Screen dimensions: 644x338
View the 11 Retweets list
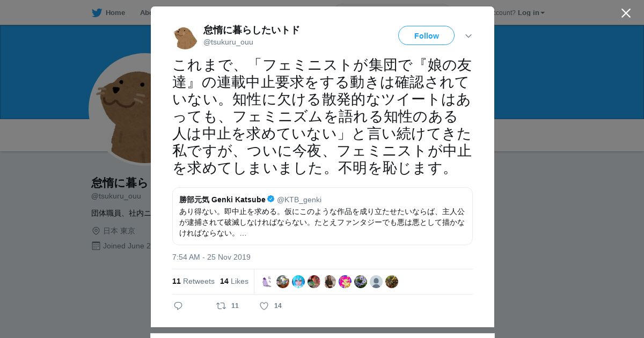pyautogui.click(x=193, y=281)
